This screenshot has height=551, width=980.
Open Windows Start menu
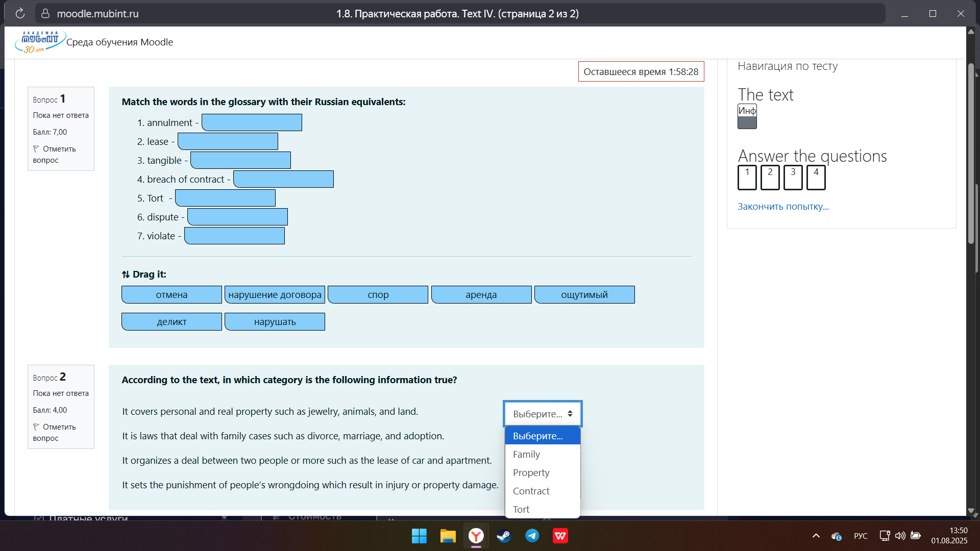tap(419, 536)
